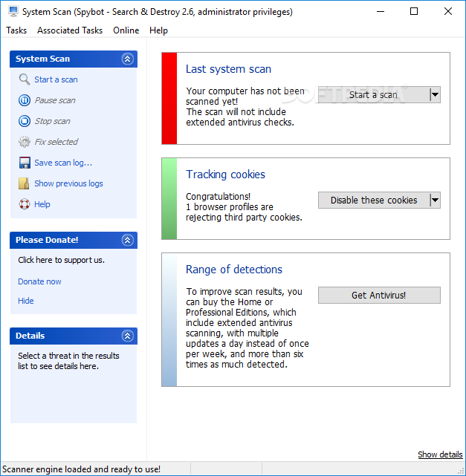Click the Range of detections heading
Screen dimensions: 466x476
coord(234,270)
